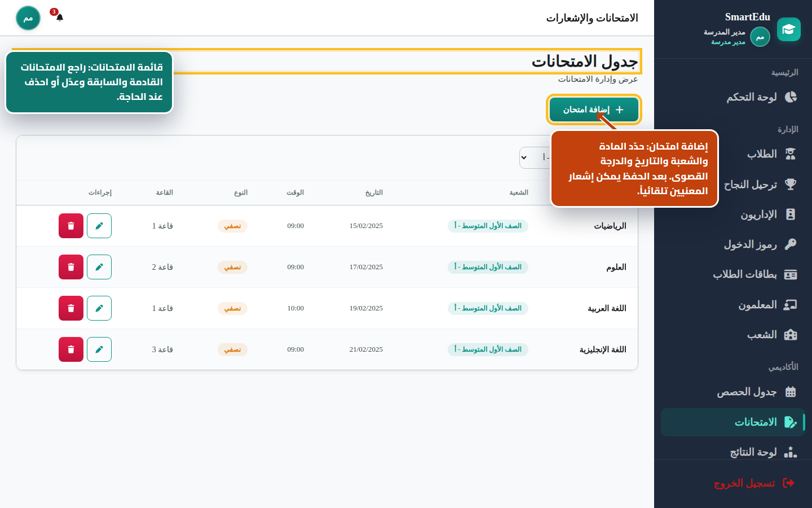Click the قاعة 2 room cell
The width and height of the screenshot is (812, 508).
pos(162,267)
